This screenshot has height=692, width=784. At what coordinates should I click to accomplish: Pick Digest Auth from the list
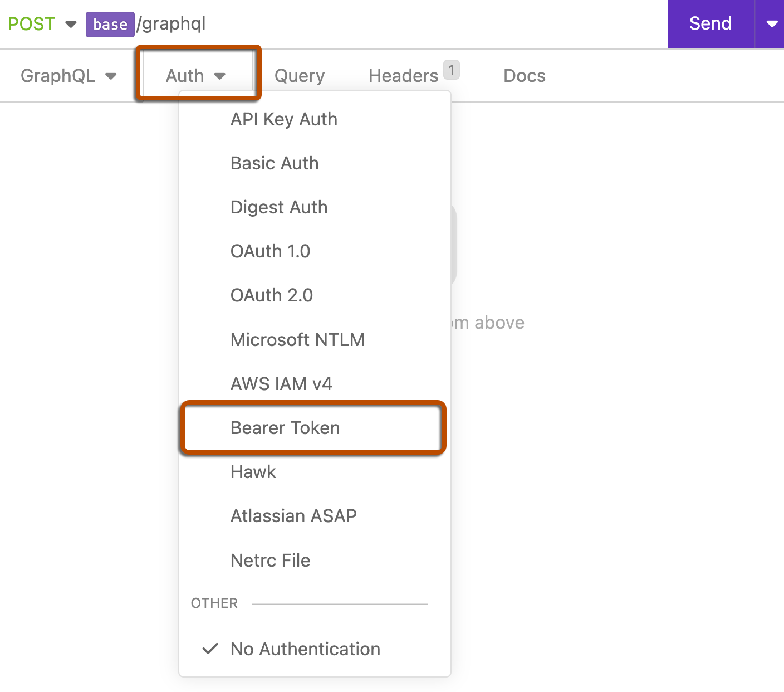click(278, 207)
